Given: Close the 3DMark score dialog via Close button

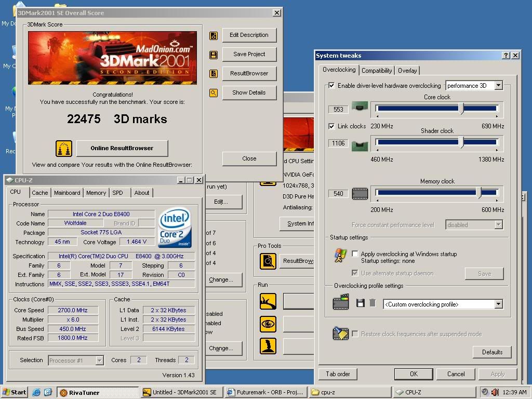Looking at the screenshot, I should point(249,158).
